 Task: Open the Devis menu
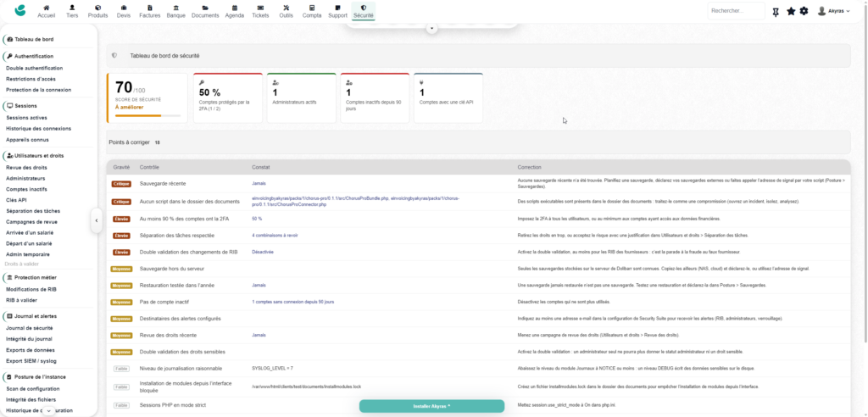[x=124, y=11]
